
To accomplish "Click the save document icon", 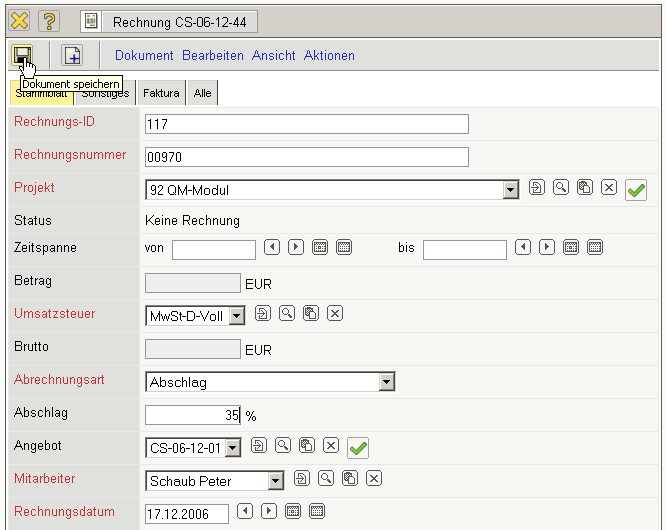I will [x=21, y=55].
